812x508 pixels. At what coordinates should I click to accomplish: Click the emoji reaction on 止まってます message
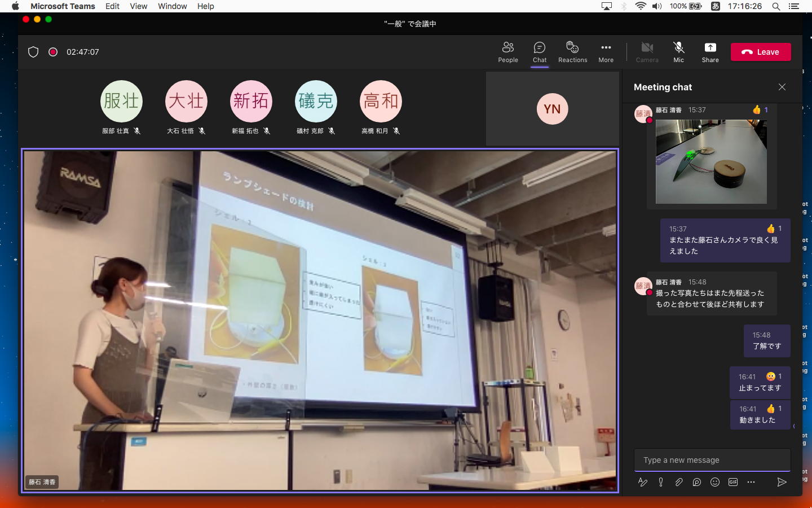coord(774,376)
